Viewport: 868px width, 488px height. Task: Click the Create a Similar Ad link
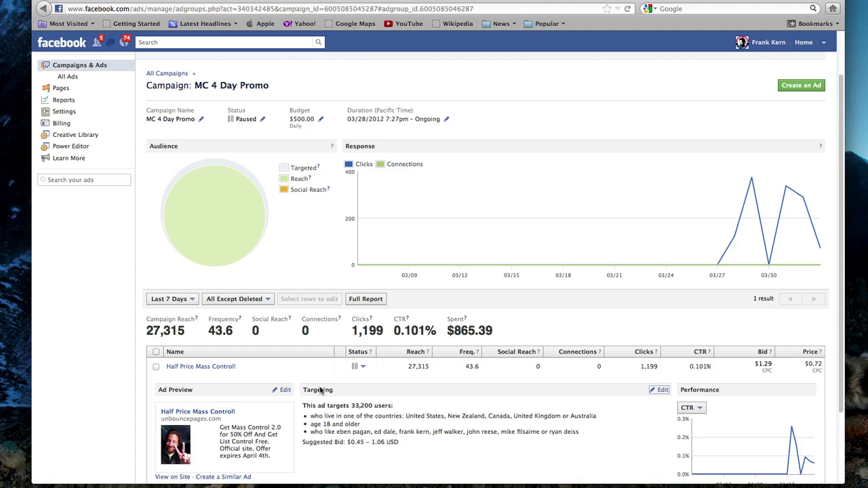[223, 476]
